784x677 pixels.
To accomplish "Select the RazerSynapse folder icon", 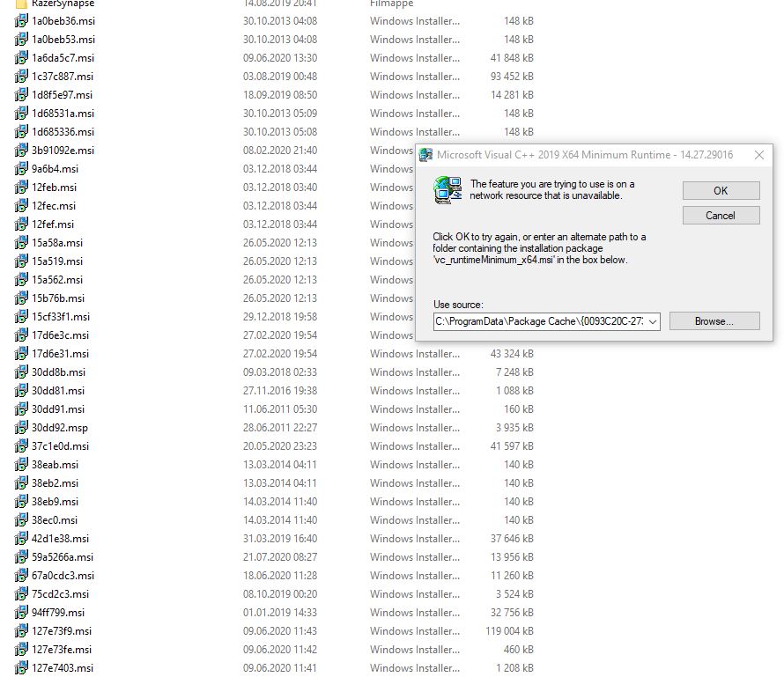I will coord(21,4).
